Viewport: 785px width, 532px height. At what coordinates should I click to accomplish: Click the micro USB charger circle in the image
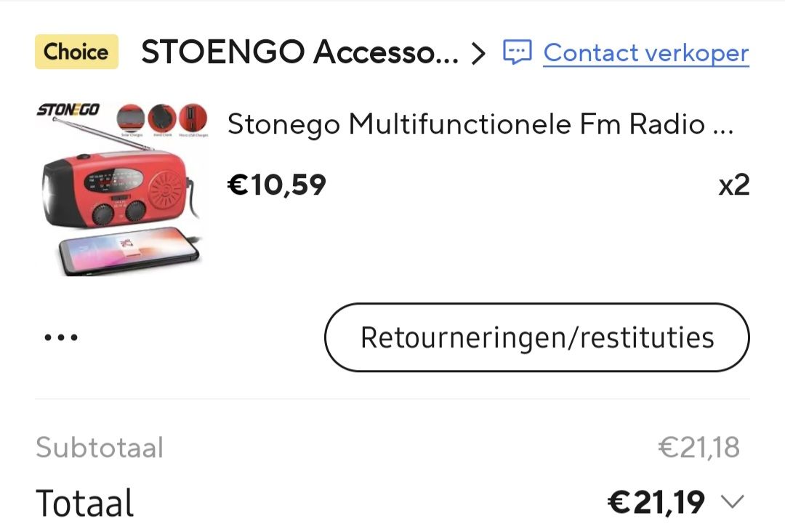tap(193, 117)
